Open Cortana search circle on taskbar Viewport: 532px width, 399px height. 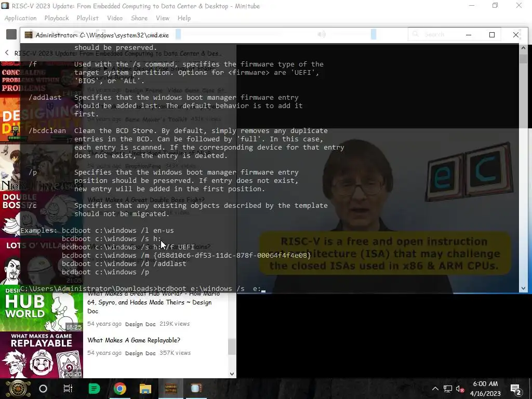point(43,389)
